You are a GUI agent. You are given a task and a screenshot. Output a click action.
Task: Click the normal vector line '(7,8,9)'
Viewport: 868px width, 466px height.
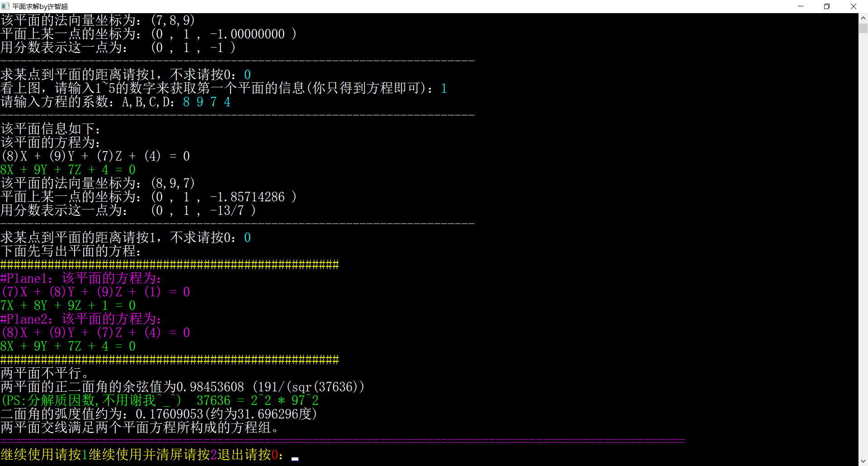click(x=98, y=20)
